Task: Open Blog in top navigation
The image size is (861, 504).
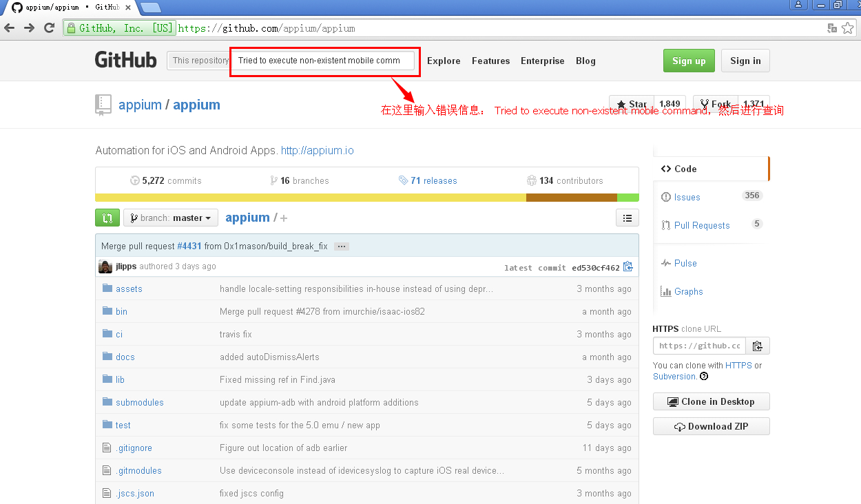Action: [585, 61]
